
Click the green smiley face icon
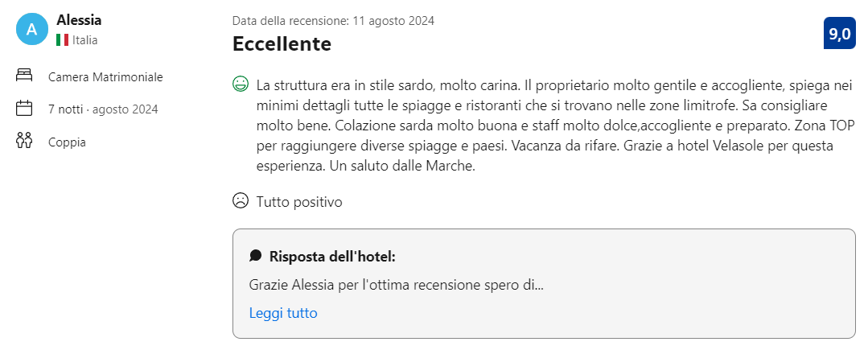pyautogui.click(x=240, y=84)
